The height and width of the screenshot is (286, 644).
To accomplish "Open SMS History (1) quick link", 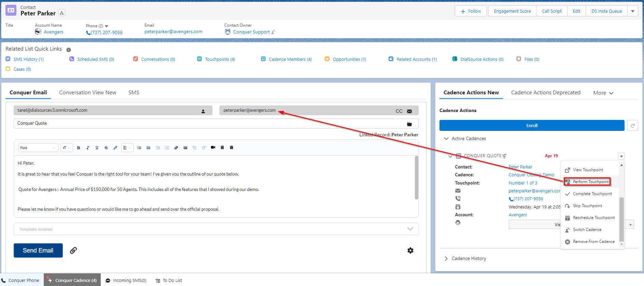I will [x=29, y=59].
